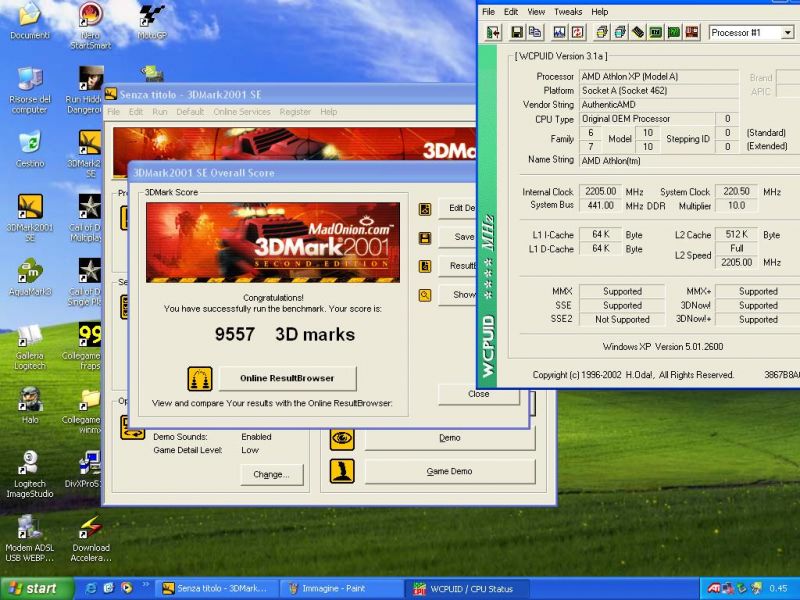The height and width of the screenshot is (600, 800).
Task: Click the Modem ADSL USB desktop icon
Action: [30, 539]
